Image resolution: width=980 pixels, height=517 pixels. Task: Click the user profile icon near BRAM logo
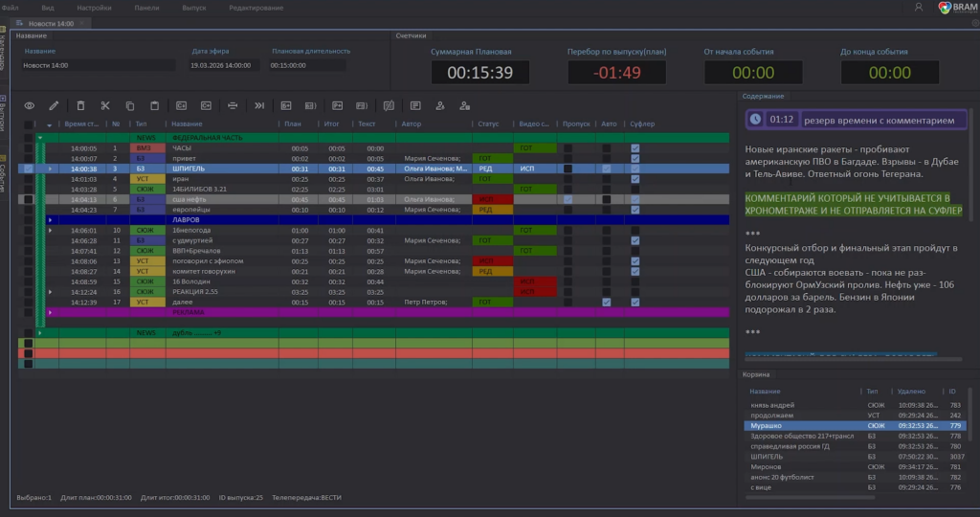[919, 7]
